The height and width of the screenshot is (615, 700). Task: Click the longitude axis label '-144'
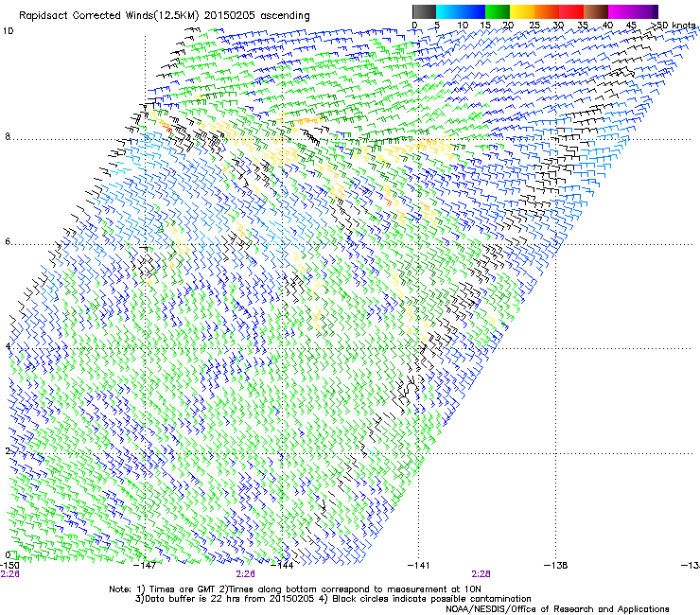tap(282, 566)
